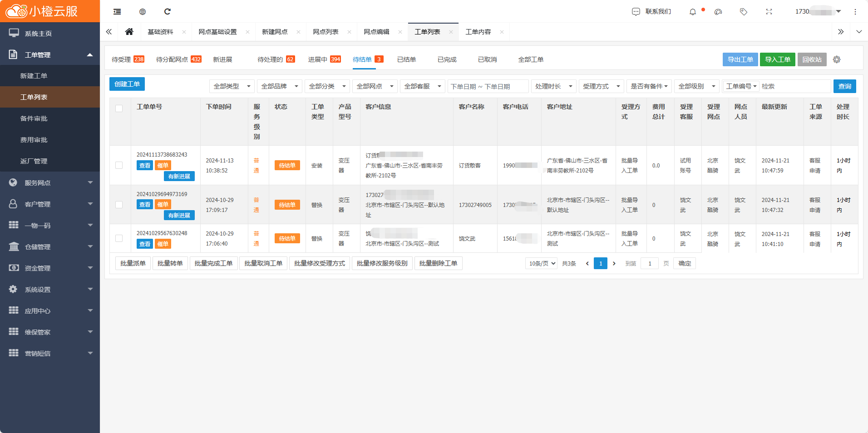
Task: Toggle fullscreen expand icon
Action: [769, 12]
